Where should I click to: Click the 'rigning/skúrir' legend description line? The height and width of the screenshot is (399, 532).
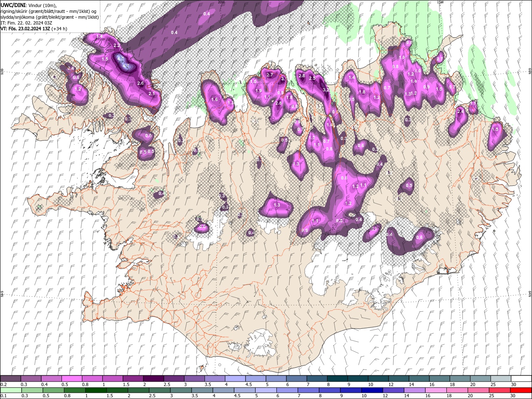click(49, 11)
